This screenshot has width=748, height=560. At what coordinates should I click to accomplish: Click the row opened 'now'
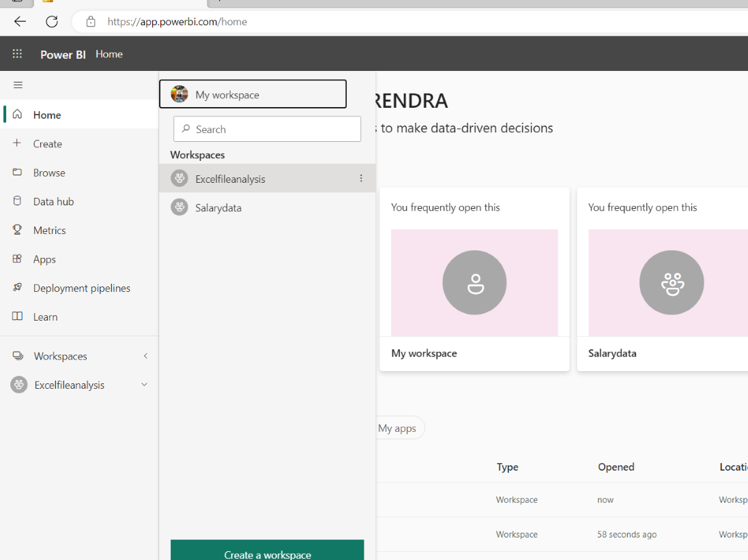[x=562, y=499]
